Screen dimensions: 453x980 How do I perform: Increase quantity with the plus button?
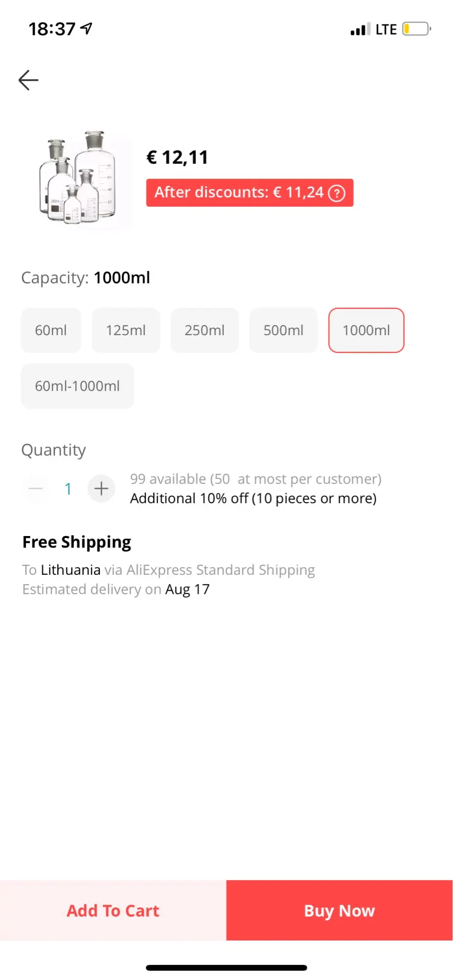(x=101, y=489)
